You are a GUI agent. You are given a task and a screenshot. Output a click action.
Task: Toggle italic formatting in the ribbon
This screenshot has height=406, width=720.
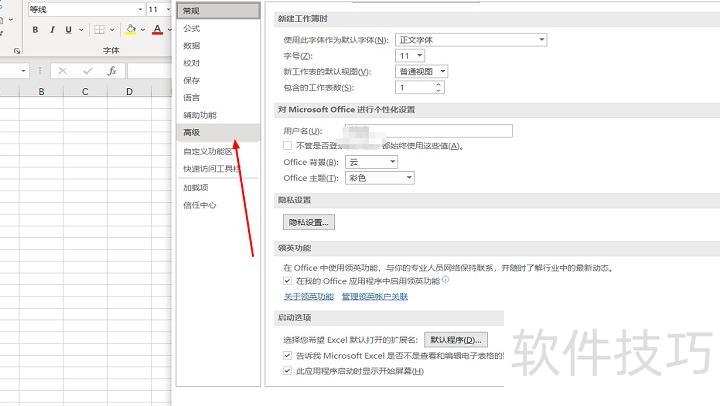click(52, 30)
